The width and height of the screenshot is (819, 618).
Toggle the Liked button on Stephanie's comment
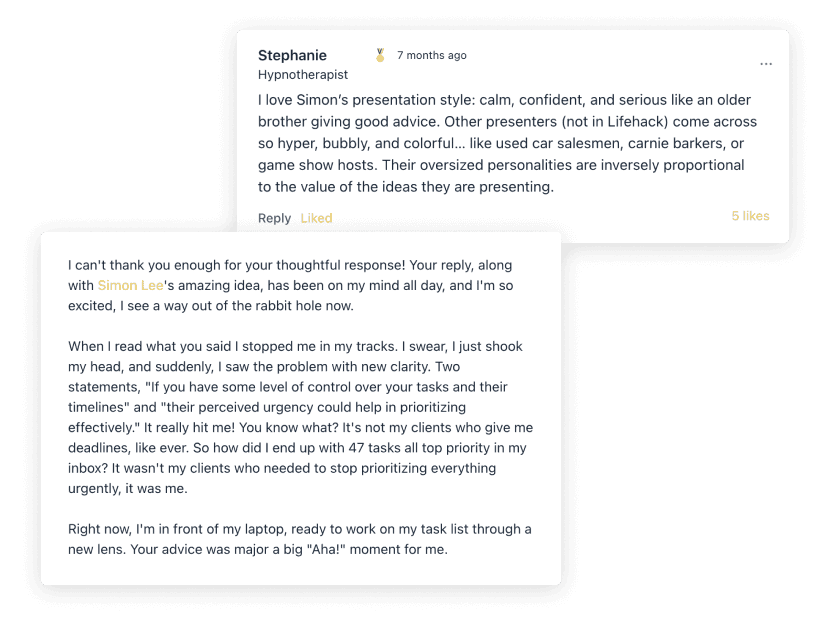(x=316, y=218)
